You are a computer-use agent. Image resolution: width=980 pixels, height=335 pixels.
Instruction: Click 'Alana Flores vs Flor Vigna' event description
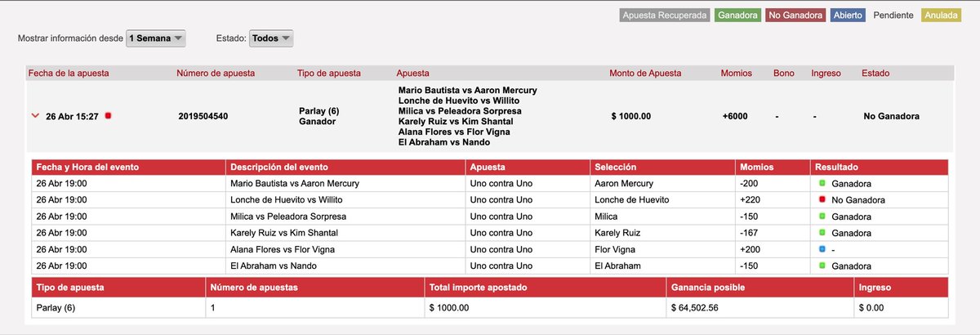pyautogui.click(x=283, y=249)
